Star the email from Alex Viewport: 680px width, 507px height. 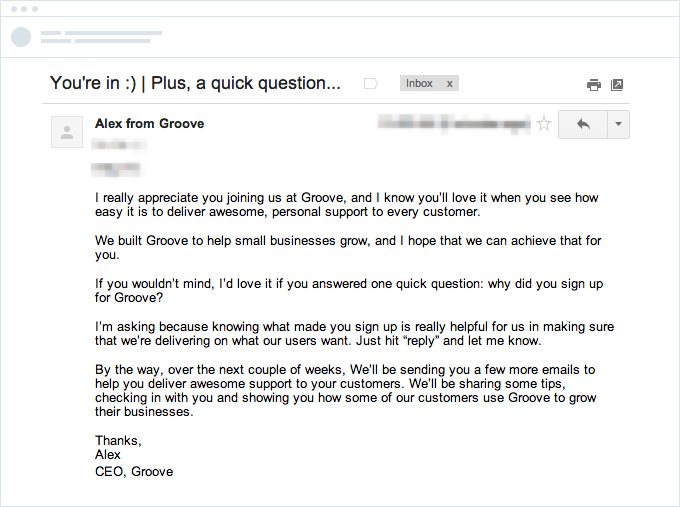pyautogui.click(x=544, y=124)
